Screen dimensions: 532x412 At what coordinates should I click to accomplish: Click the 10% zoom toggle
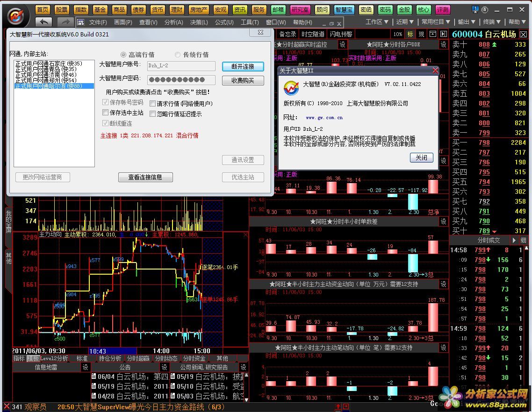(x=398, y=34)
